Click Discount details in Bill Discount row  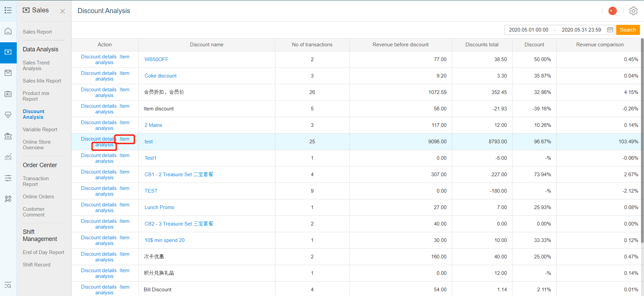coord(99,287)
